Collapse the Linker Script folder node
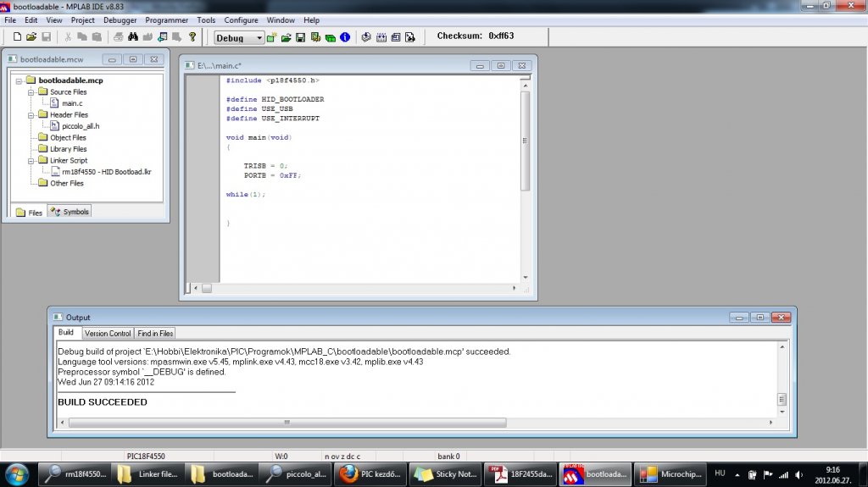 [31, 161]
